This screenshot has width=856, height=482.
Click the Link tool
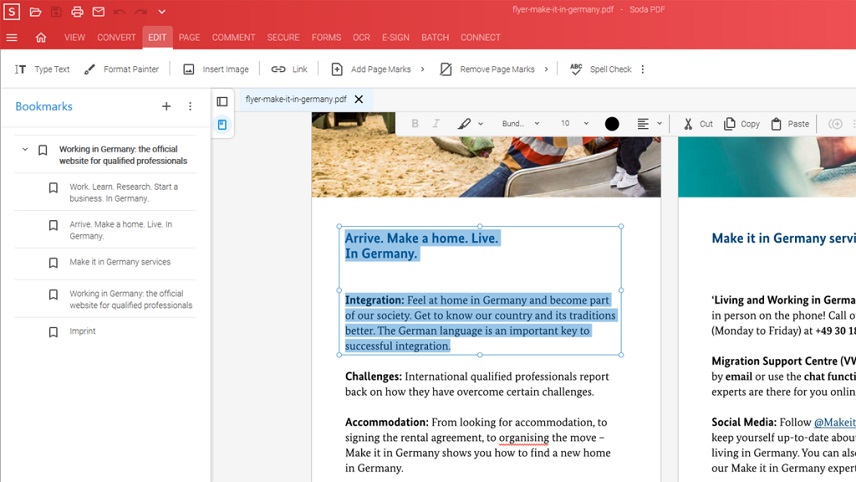(x=289, y=69)
